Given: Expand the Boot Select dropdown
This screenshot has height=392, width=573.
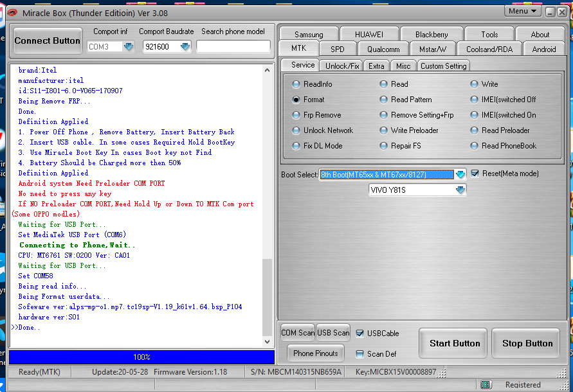Looking at the screenshot, I should pyautogui.click(x=460, y=175).
